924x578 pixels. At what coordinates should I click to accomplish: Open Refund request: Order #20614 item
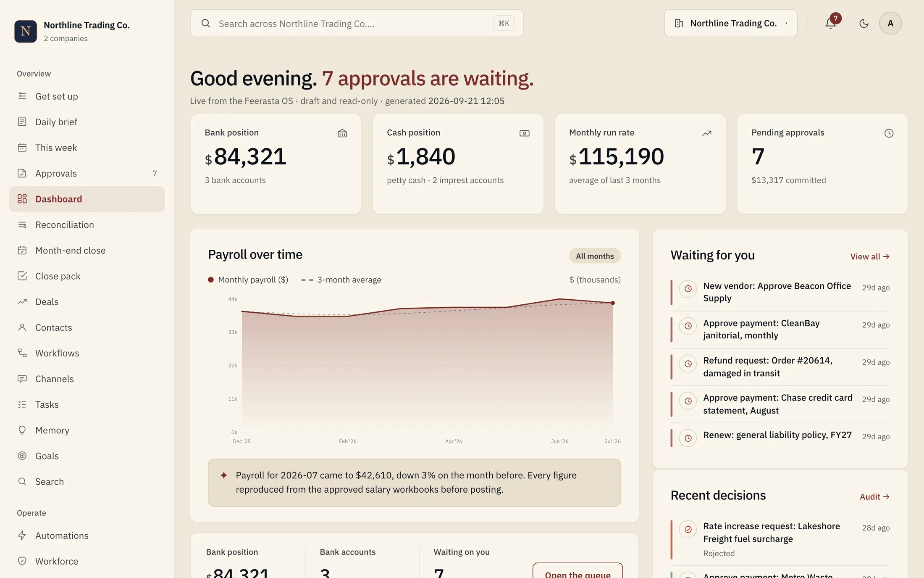coord(780,367)
